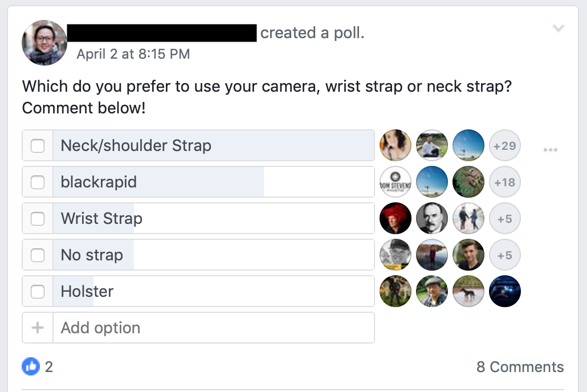Click the plus icon next to Add option

point(38,328)
